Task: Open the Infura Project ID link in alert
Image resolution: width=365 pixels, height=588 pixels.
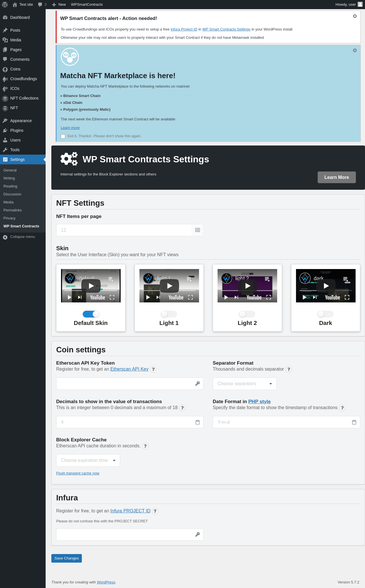Action: tap(184, 29)
